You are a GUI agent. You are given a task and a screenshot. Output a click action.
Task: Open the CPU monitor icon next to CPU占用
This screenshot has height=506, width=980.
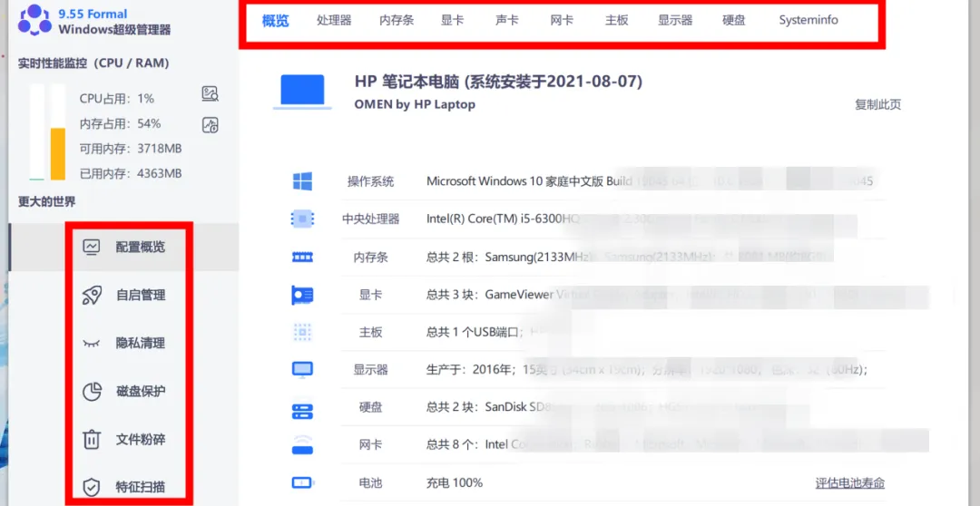tap(210, 94)
